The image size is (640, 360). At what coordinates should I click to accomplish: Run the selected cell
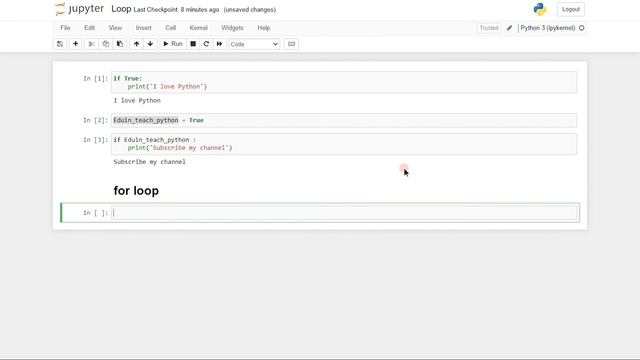tap(173, 44)
